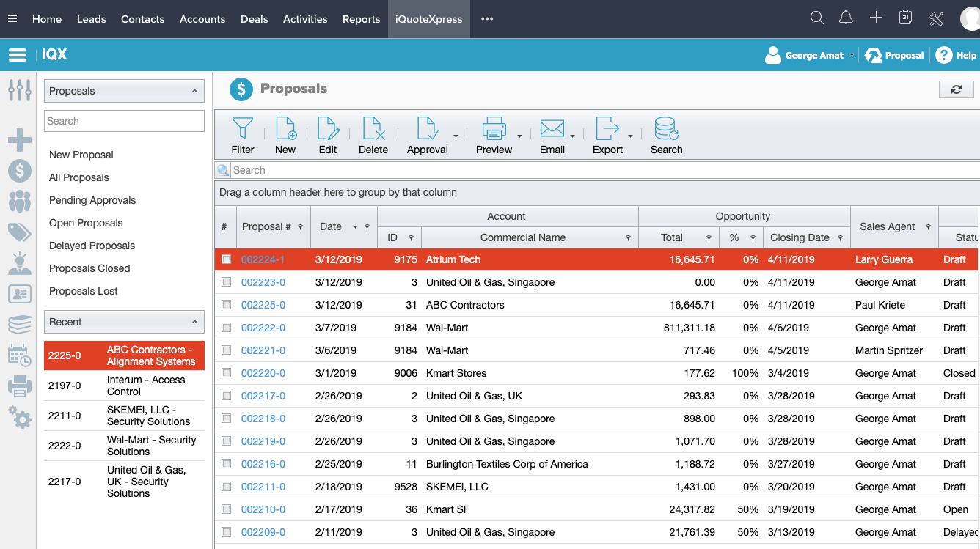Select the checkbox for the Kmart Stores row
The height and width of the screenshot is (549, 980).
click(x=227, y=373)
